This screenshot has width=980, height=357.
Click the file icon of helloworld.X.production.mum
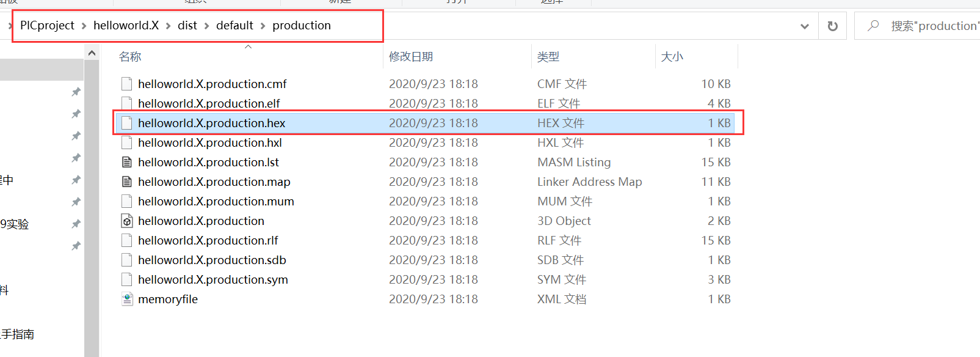pos(127,201)
